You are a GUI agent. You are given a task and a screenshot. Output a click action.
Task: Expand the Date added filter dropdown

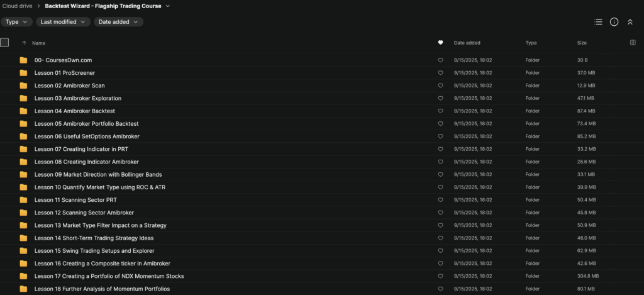coord(118,21)
